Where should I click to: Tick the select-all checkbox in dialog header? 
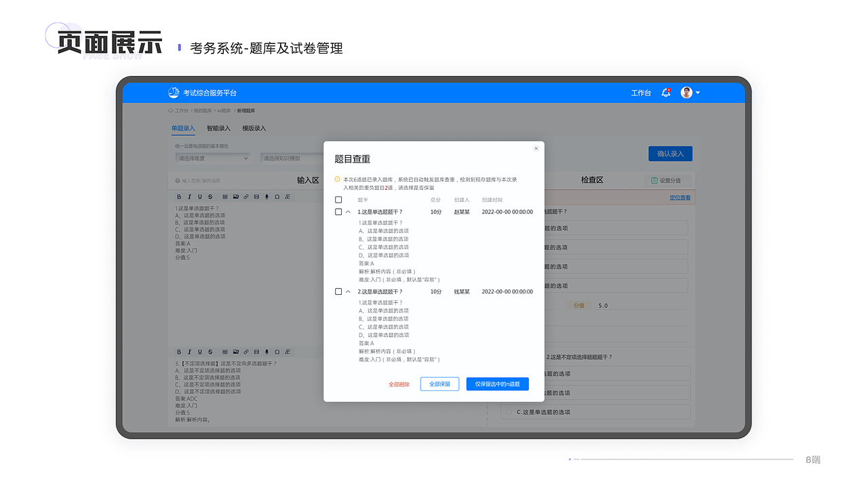point(338,200)
